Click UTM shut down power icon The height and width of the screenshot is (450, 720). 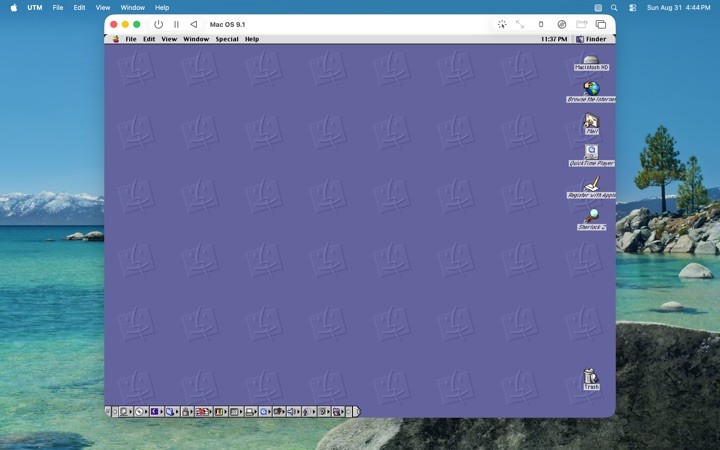click(x=158, y=24)
